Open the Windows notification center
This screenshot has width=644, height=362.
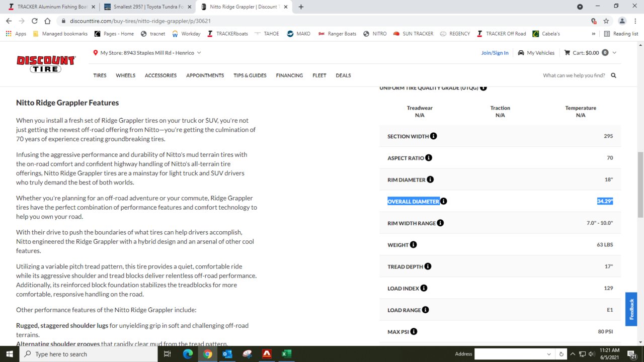click(633, 354)
